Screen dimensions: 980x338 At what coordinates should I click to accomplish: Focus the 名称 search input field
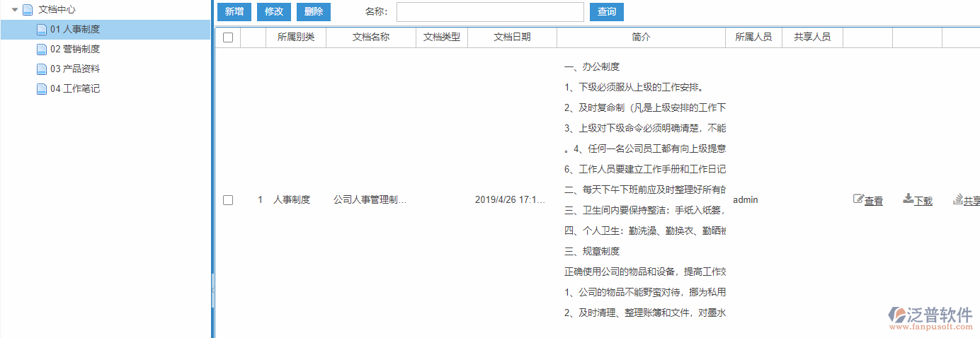click(x=490, y=12)
